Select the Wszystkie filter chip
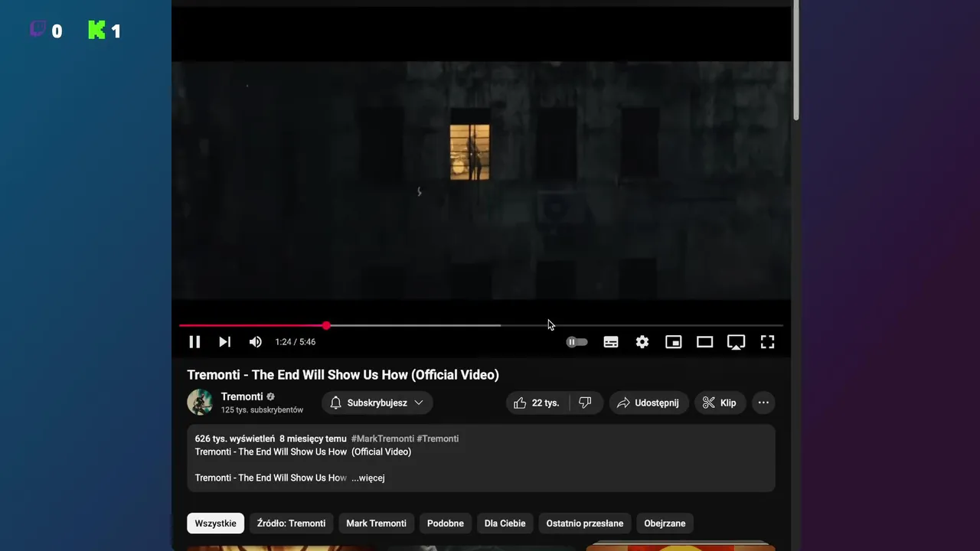 pos(215,523)
